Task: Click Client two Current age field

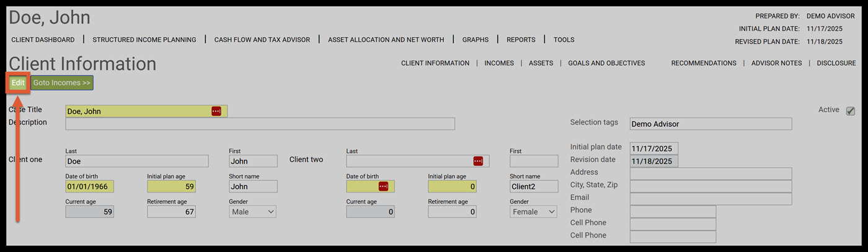Action: (370, 212)
